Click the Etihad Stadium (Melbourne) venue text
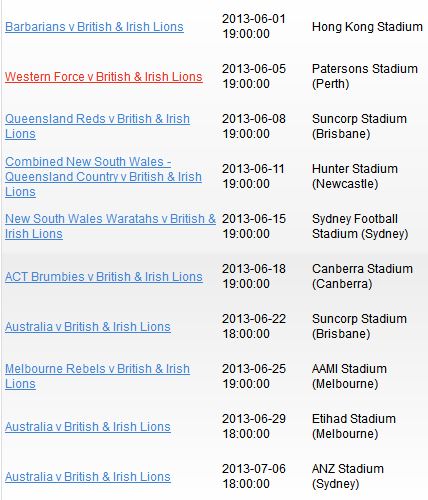 (x=354, y=426)
